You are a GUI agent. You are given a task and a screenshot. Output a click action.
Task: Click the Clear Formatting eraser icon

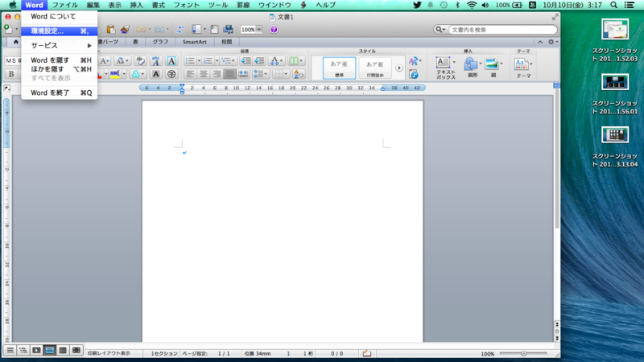pos(140,61)
